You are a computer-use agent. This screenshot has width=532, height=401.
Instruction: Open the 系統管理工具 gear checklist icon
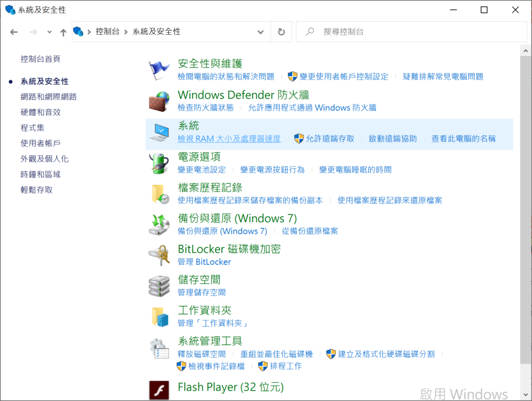click(x=159, y=348)
